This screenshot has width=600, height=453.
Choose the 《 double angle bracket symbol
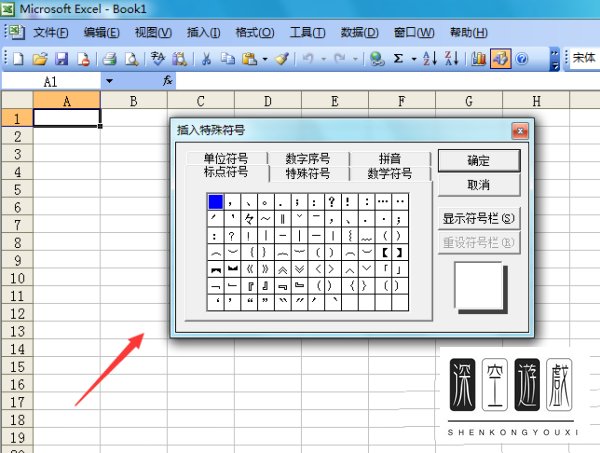(249, 269)
